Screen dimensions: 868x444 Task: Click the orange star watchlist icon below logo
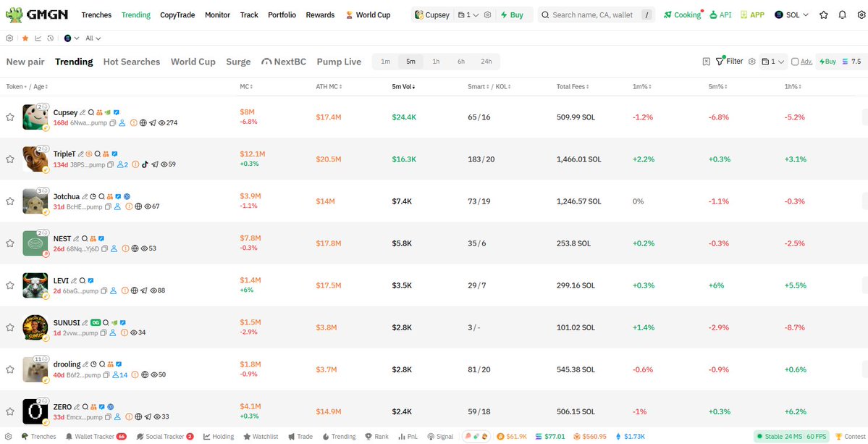(x=25, y=38)
